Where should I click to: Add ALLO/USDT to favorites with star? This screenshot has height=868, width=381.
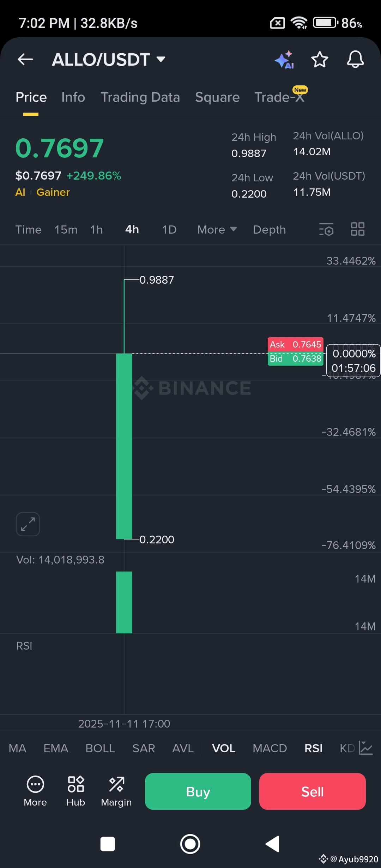[320, 59]
